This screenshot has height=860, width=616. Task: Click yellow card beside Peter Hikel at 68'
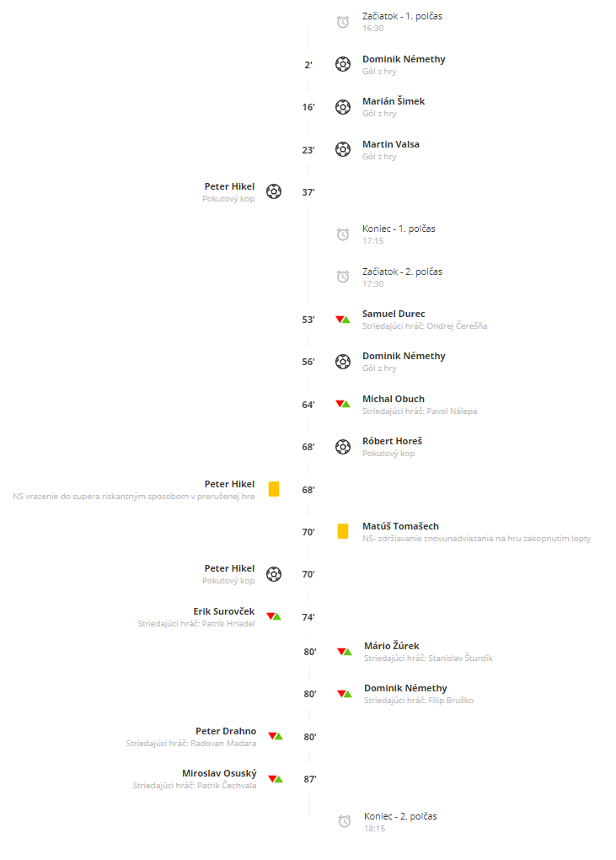(x=274, y=489)
